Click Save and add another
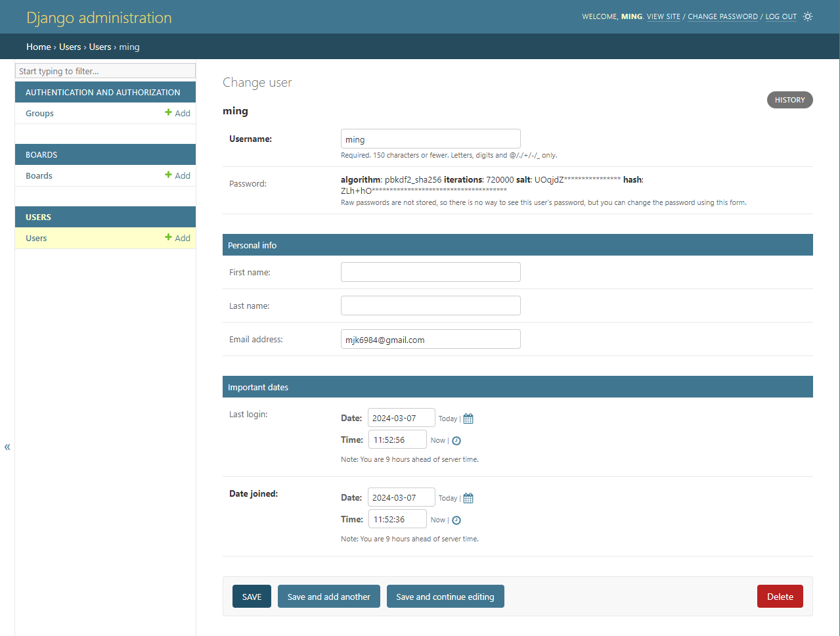 [329, 597]
